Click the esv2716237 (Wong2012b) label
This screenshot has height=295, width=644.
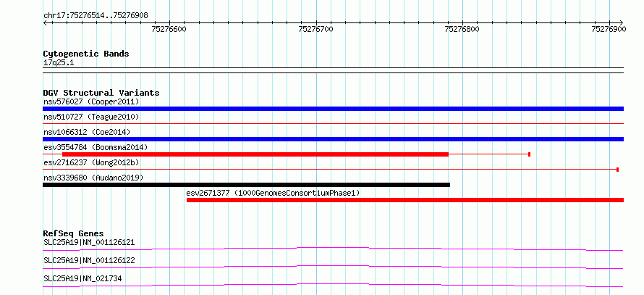pyautogui.click(x=91, y=162)
